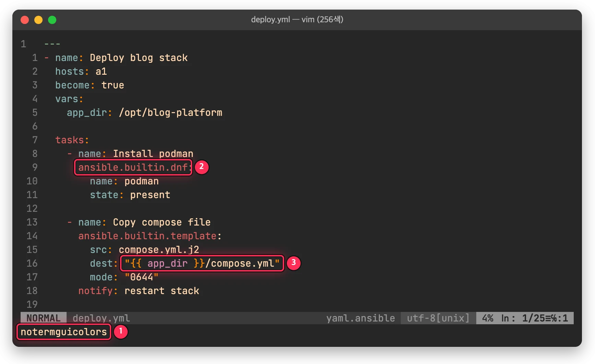Screen dimensions: 595x364
Task: Click relative line number 12
Action: [32, 208]
